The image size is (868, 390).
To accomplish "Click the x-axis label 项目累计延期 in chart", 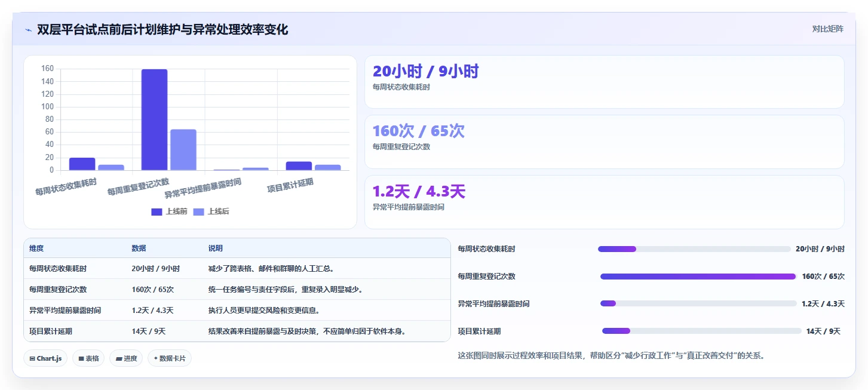I will click(x=290, y=185).
